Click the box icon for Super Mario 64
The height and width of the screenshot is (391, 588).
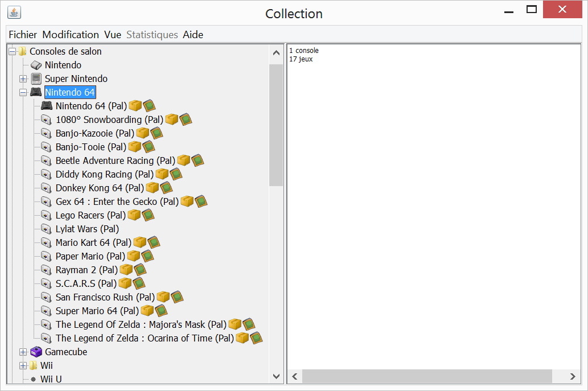(x=147, y=310)
